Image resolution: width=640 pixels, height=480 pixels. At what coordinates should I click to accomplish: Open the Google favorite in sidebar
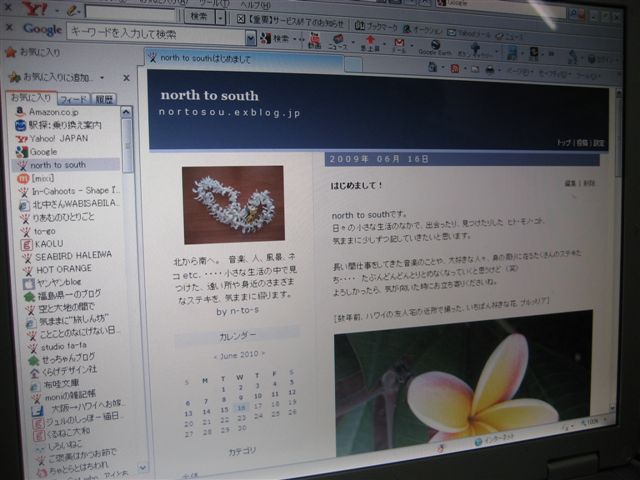coord(43,152)
